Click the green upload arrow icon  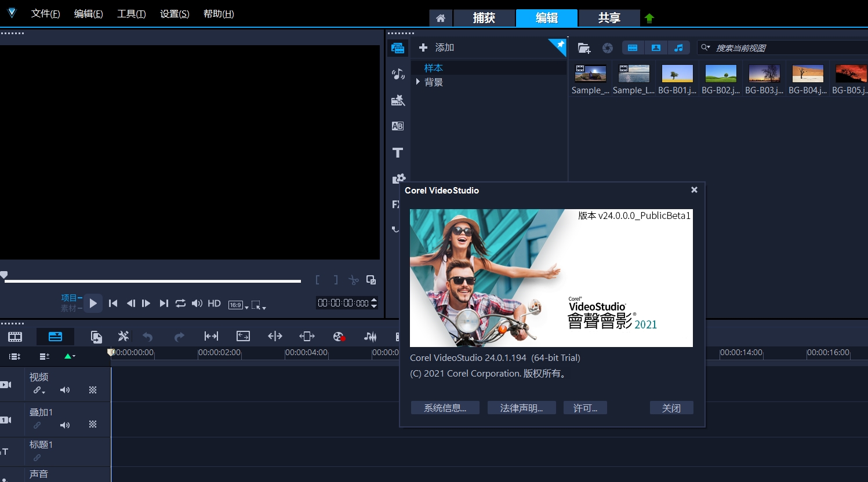[x=649, y=19]
